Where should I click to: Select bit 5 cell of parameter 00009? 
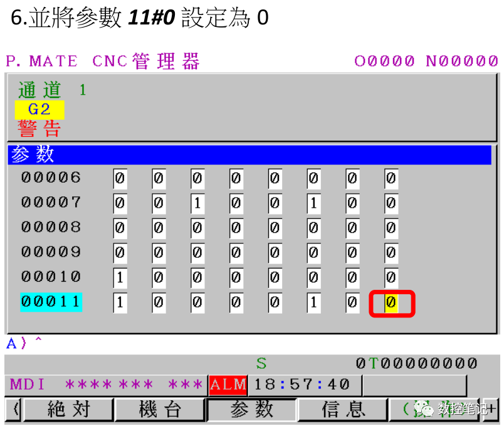tap(197, 253)
